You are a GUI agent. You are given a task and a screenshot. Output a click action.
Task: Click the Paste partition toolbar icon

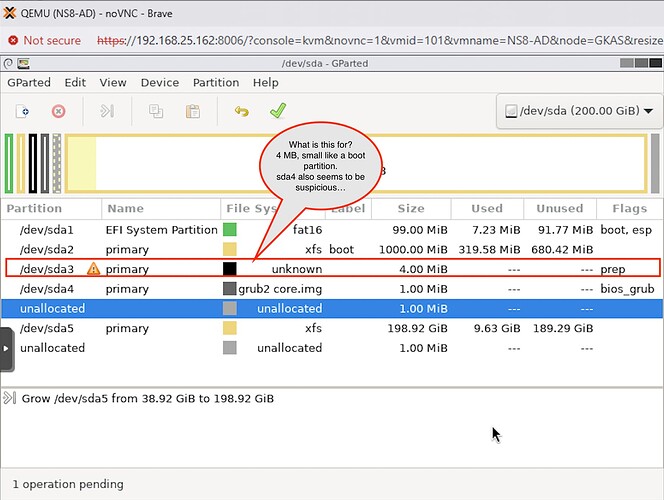click(x=193, y=111)
